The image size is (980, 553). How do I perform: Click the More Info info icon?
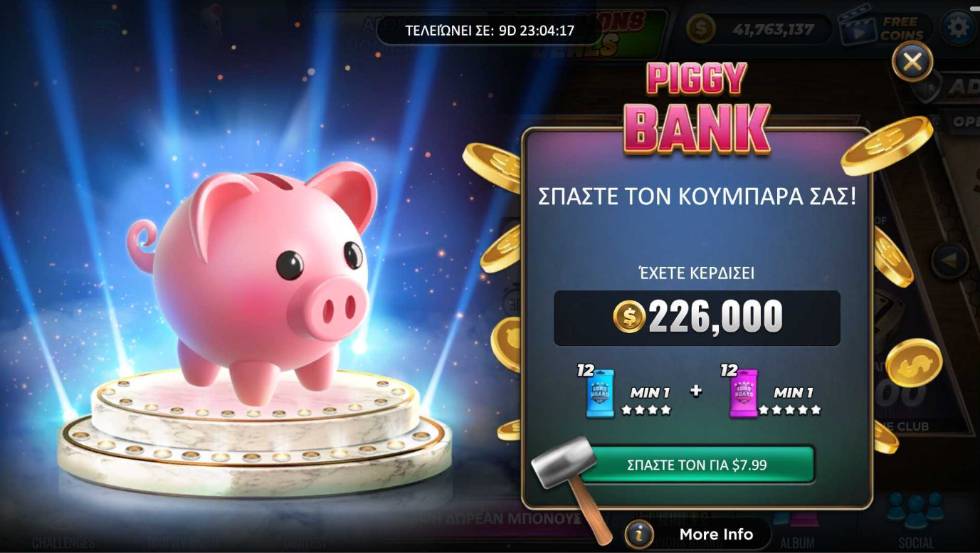639,533
